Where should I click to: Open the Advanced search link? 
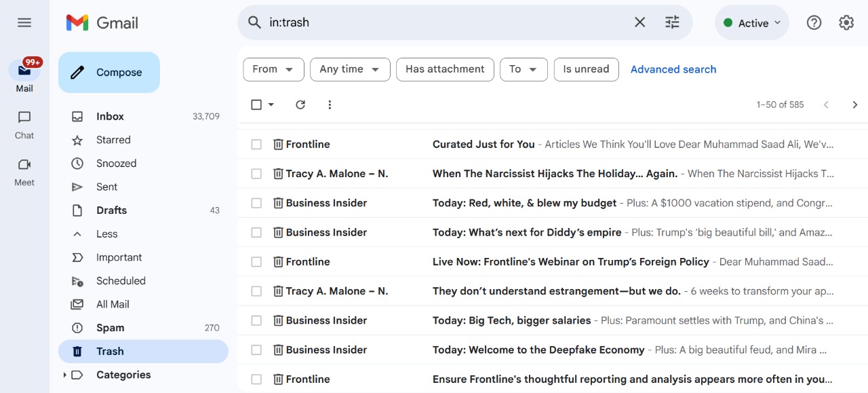tap(673, 69)
